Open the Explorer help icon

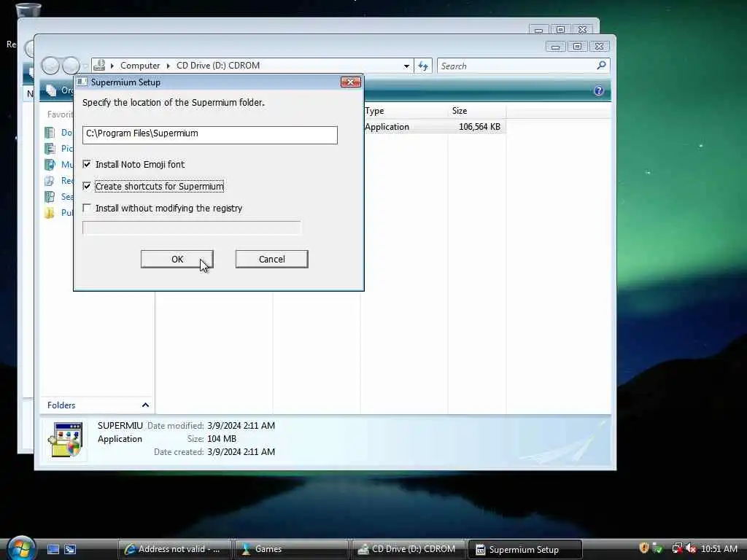pos(599,90)
